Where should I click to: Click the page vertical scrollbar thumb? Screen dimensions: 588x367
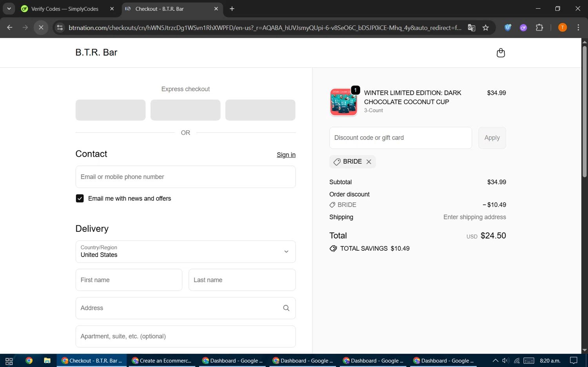click(x=584, y=112)
